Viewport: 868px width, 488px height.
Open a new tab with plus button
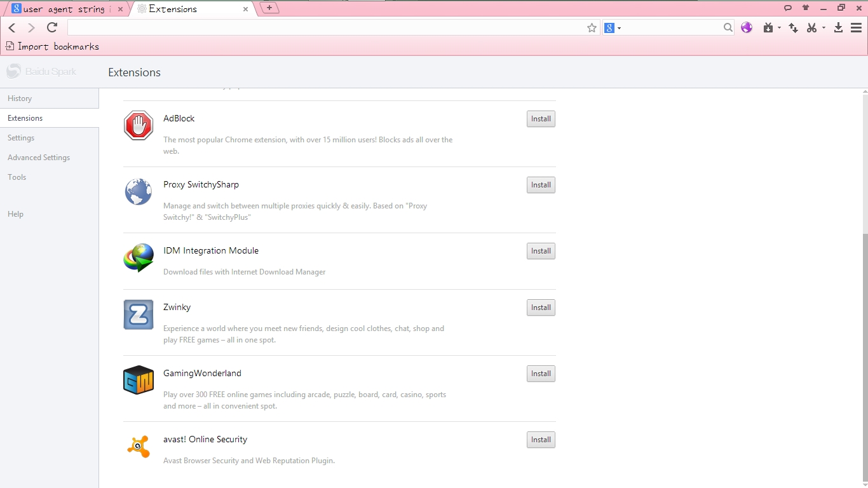pos(269,8)
